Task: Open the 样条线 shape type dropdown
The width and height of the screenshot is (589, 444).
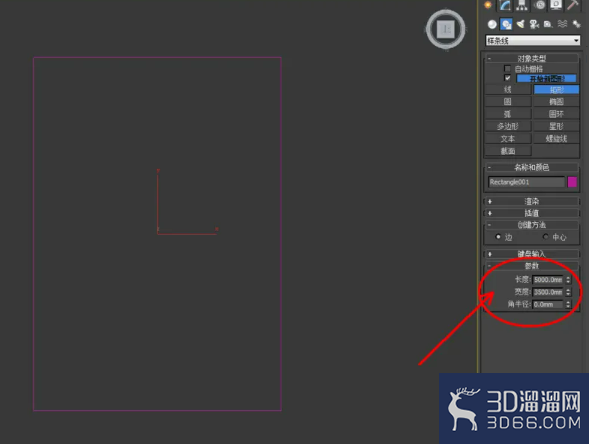Action: tap(533, 41)
